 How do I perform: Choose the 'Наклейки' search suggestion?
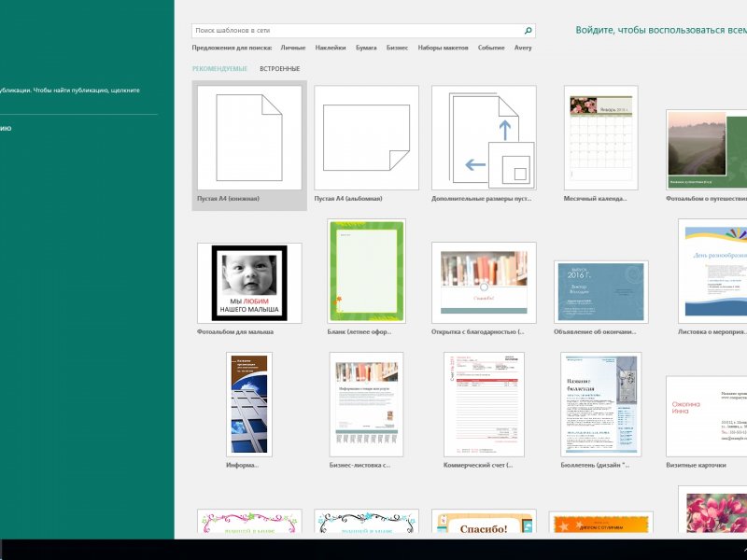pos(331,48)
